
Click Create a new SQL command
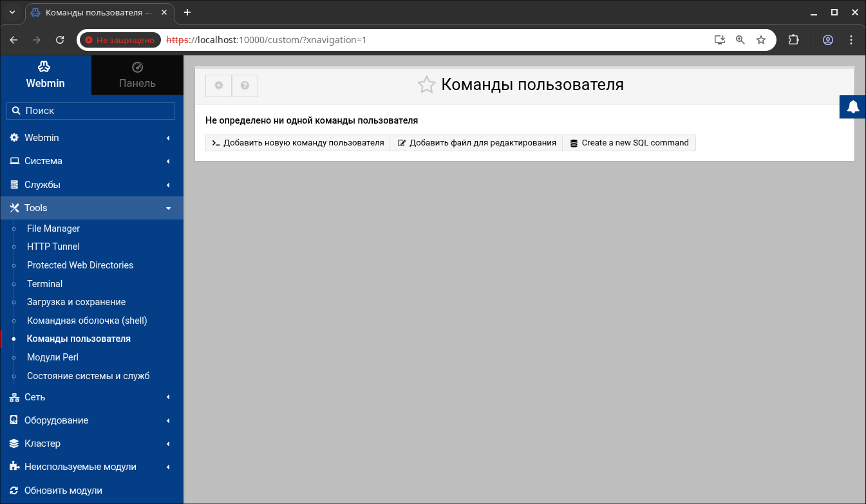[x=629, y=143]
